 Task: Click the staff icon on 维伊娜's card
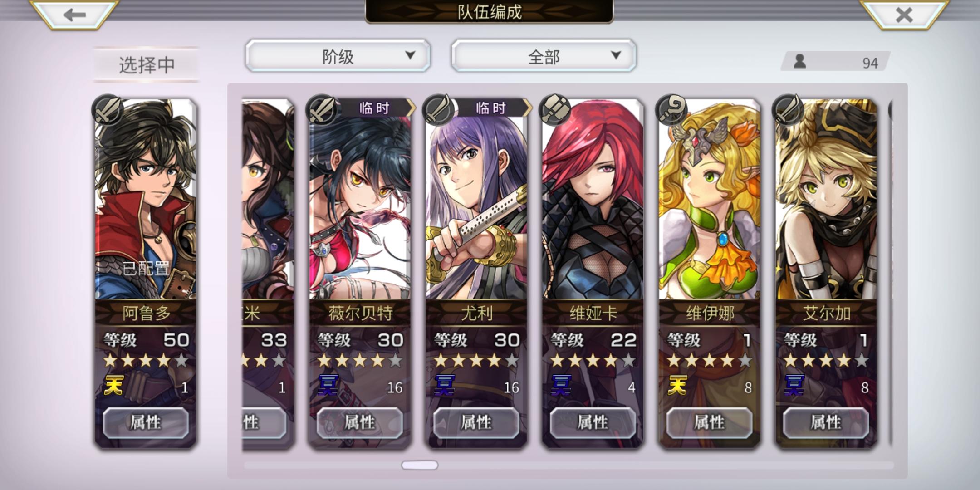click(671, 110)
